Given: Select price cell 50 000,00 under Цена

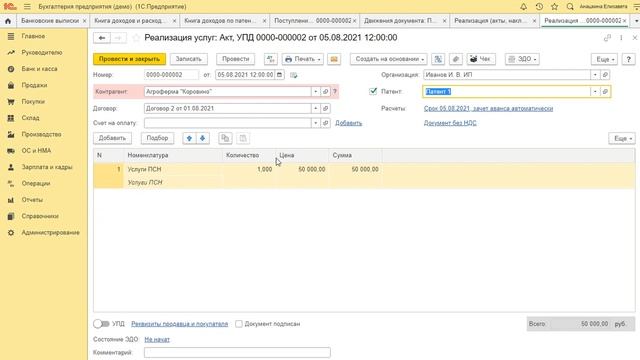Looking at the screenshot, I should point(302,169).
